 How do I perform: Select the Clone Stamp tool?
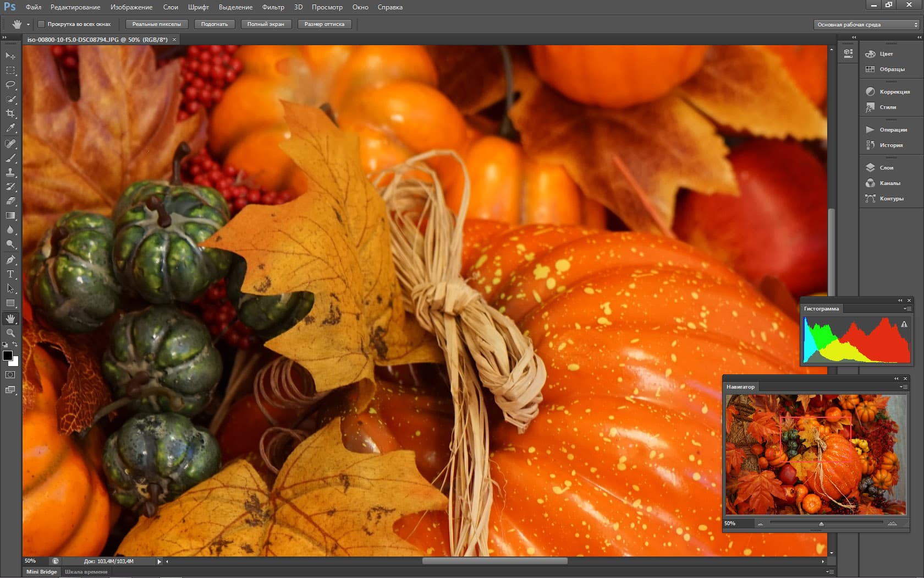click(x=10, y=172)
